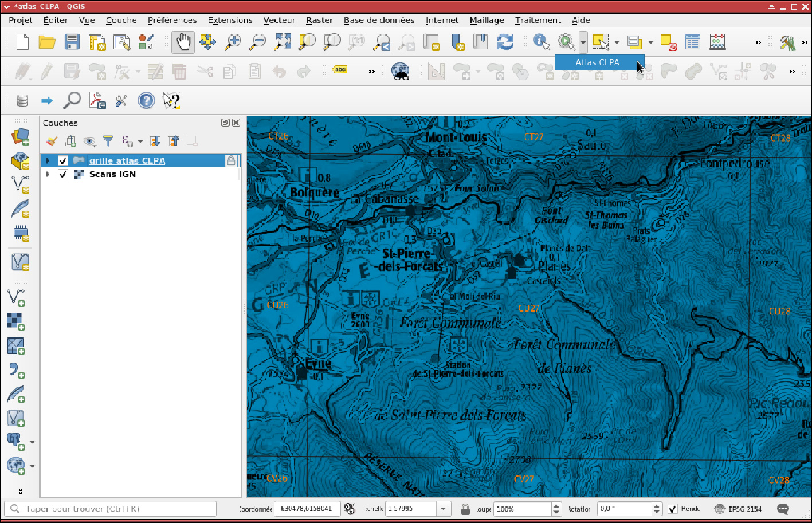Open the attribute table icon
The image size is (812, 523).
(693, 42)
